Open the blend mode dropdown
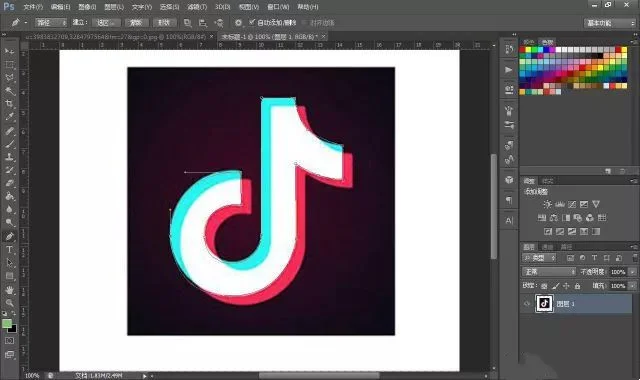This screenshot has width=640, height=380. point(549,272)
